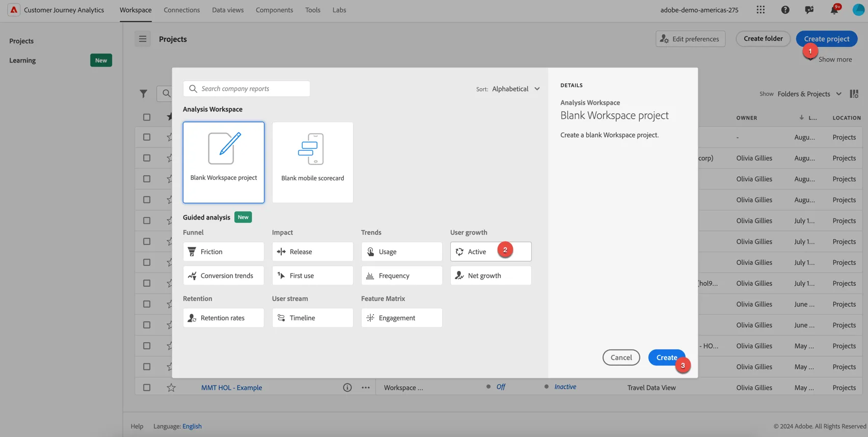
Task: Open the app switcher grid icon
Action: point(761,10)
